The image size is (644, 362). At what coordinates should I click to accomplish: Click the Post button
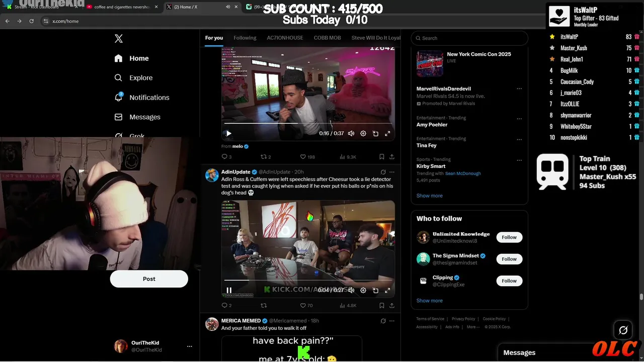coord(149,279)
